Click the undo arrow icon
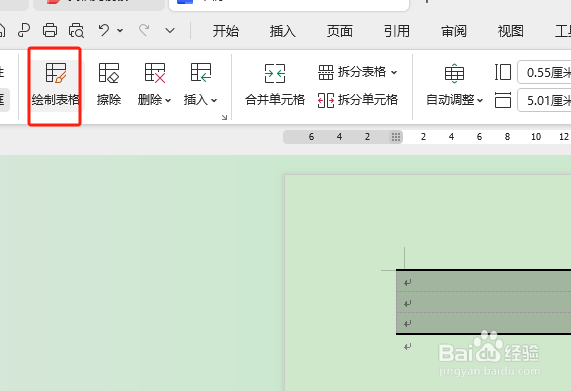The height and width of the screenshot is (391, 571). (x=104, y=30)
